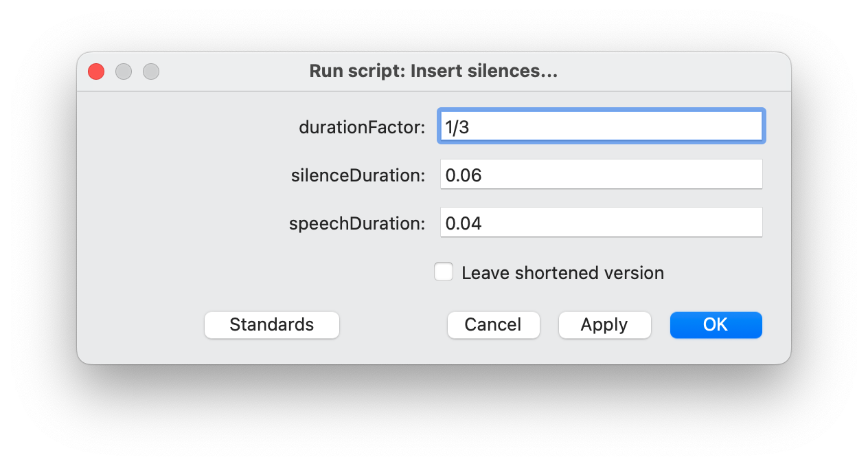Click the speechDuration text field
Image resolution: width=868 pixels, height=466 pixels.
[601, 222]
